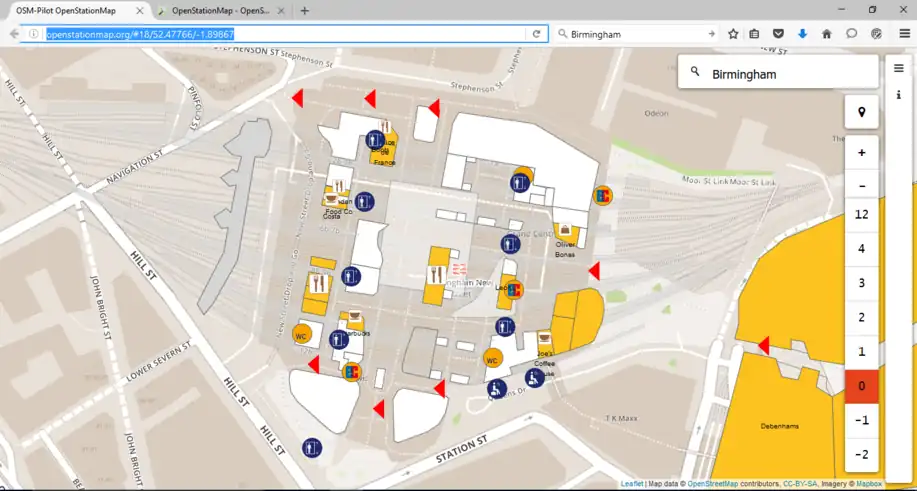Open the info panel in the right sidebar
Image resolution: width=917 pixels, height=491 pixels.
898,95
